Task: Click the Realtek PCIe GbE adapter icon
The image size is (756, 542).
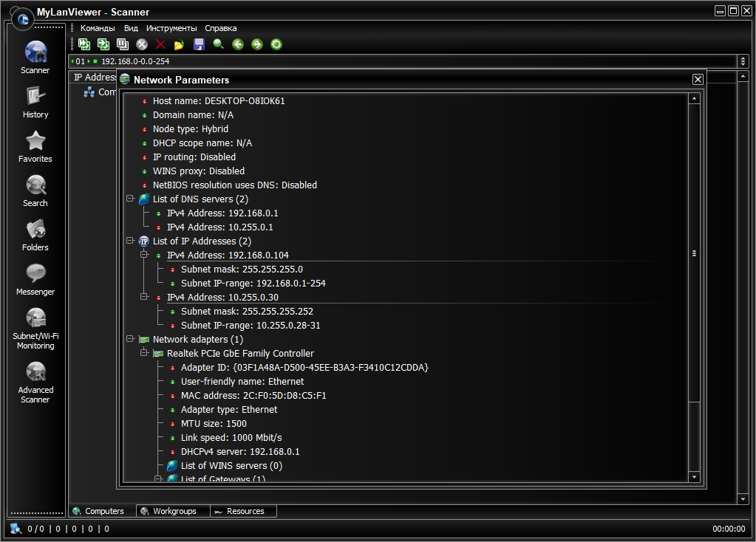Action: tap(158, 354)
